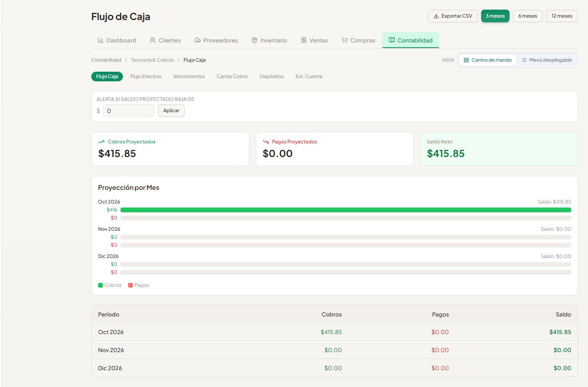
Task: Open the Vencimientos sub-tab
Action: pyautogui.click(x=189, y=77)
